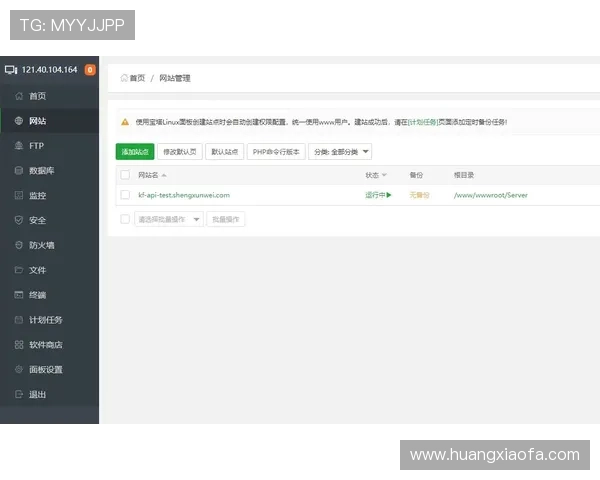Viewport: 600px width, 480px height.
Task: Click the terminal icon beside 终端
Action: [x=19, y=295]
